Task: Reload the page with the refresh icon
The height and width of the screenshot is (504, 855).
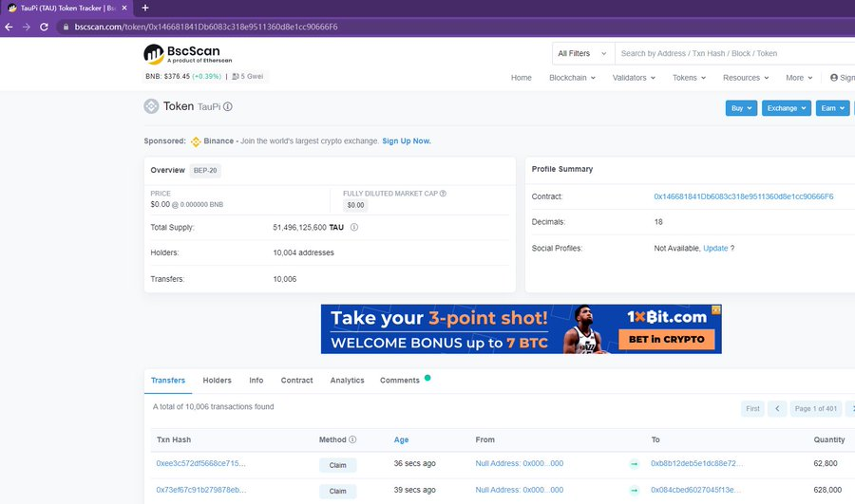Action: pos(44,27)
